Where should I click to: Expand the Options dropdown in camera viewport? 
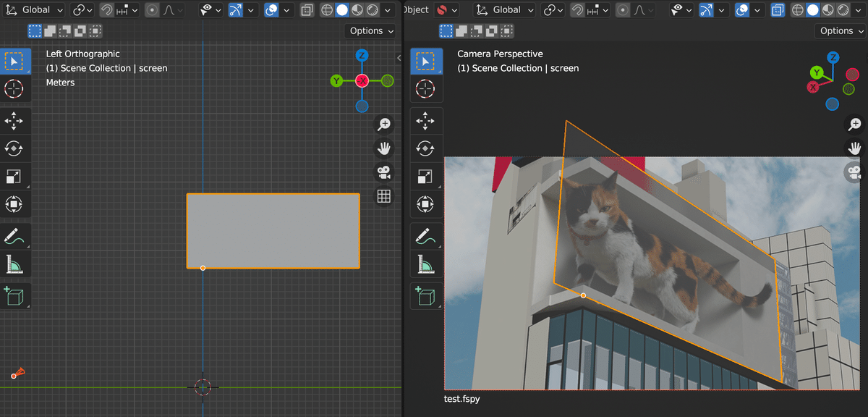pyautogui.click(x=841, y=31)
